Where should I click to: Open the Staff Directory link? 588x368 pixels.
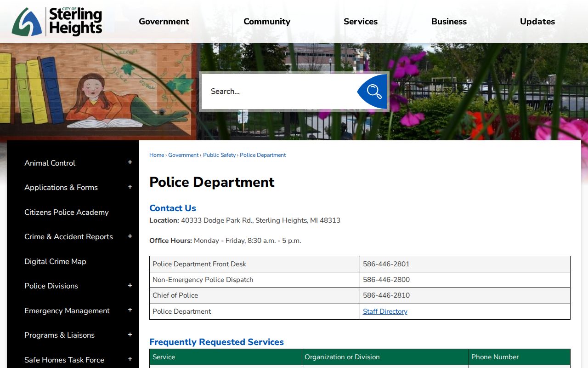click(x=385, y=311)
